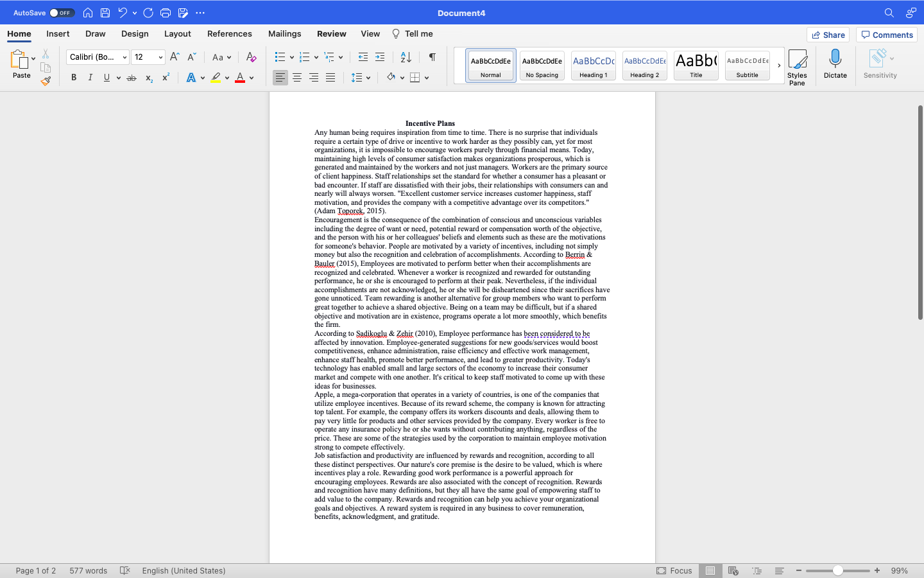Open the Mailings tab
924x578 pixels.
pos(284,33)
